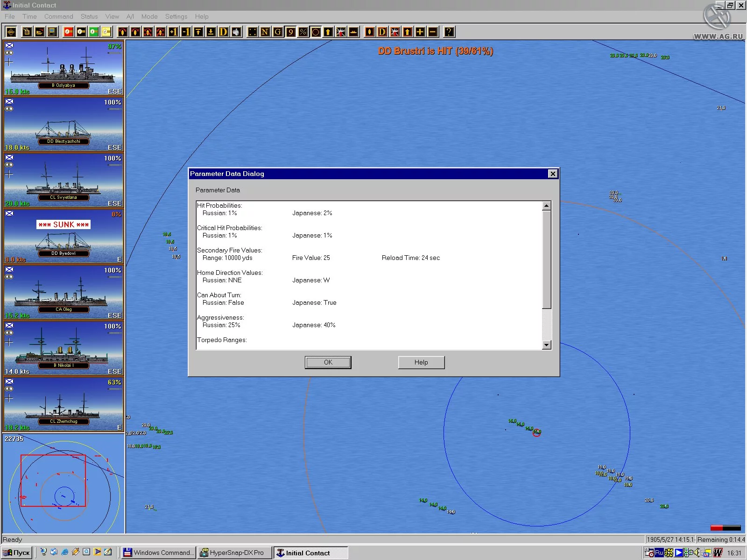Select the DD Blestyashchi ship card

pos(63,124)
